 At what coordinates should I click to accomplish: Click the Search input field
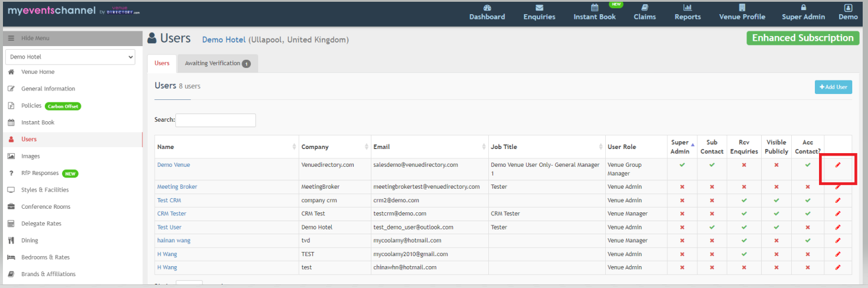pyautogui.click(x=216, y=120)
